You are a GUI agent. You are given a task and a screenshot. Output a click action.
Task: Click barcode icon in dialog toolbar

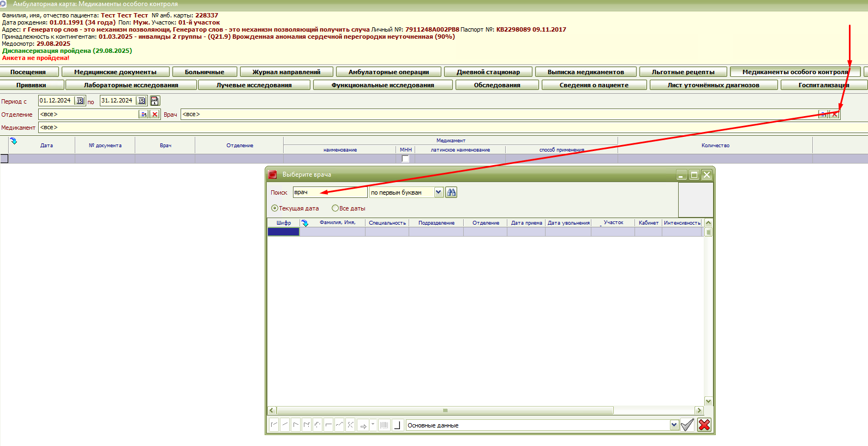[384, 425]
